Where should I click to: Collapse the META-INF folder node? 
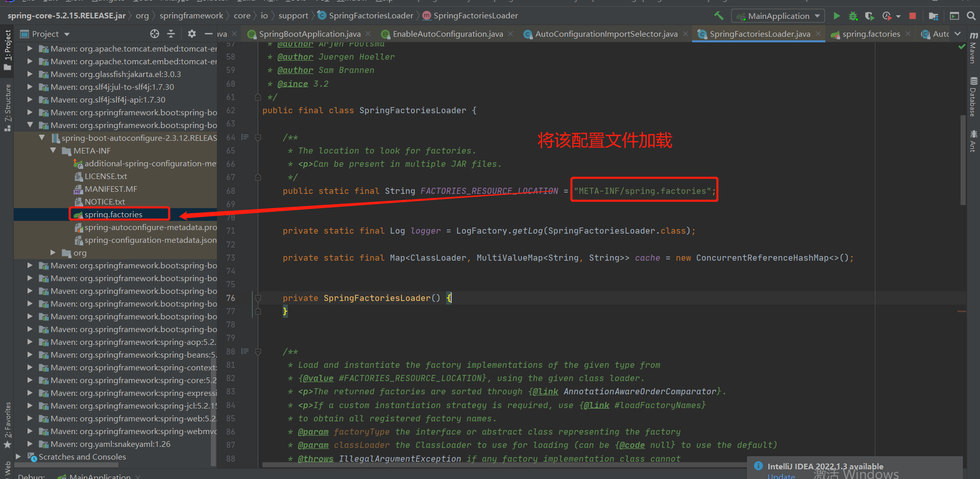click(x=53, y=150)
